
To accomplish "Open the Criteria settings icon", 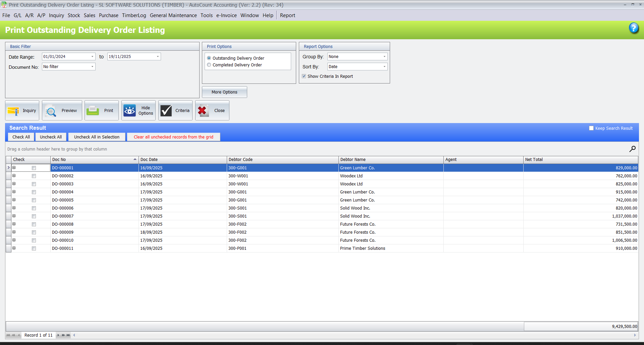I will coord(175,110).
